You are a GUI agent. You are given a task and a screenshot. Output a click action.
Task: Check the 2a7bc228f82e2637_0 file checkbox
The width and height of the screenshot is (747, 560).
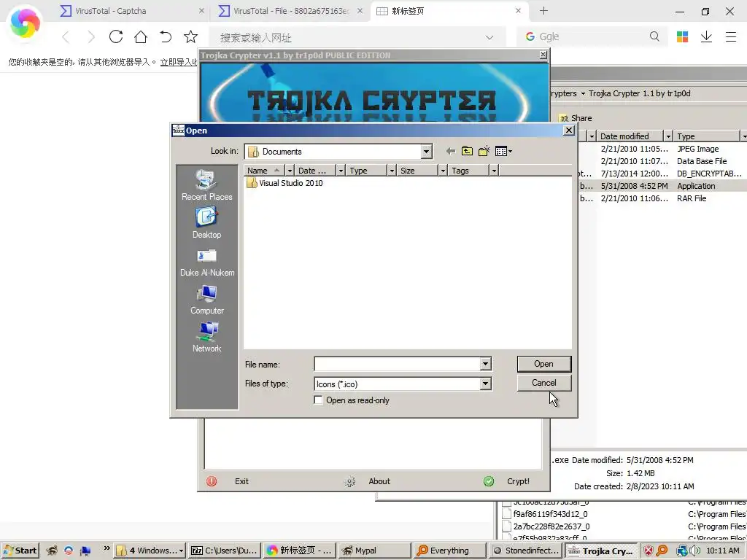click(x=506, y=526)
